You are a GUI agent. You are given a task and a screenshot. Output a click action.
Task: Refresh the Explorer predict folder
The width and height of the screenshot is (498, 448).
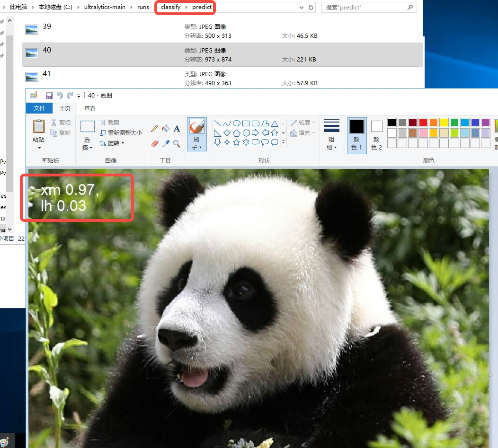[311, 7]
